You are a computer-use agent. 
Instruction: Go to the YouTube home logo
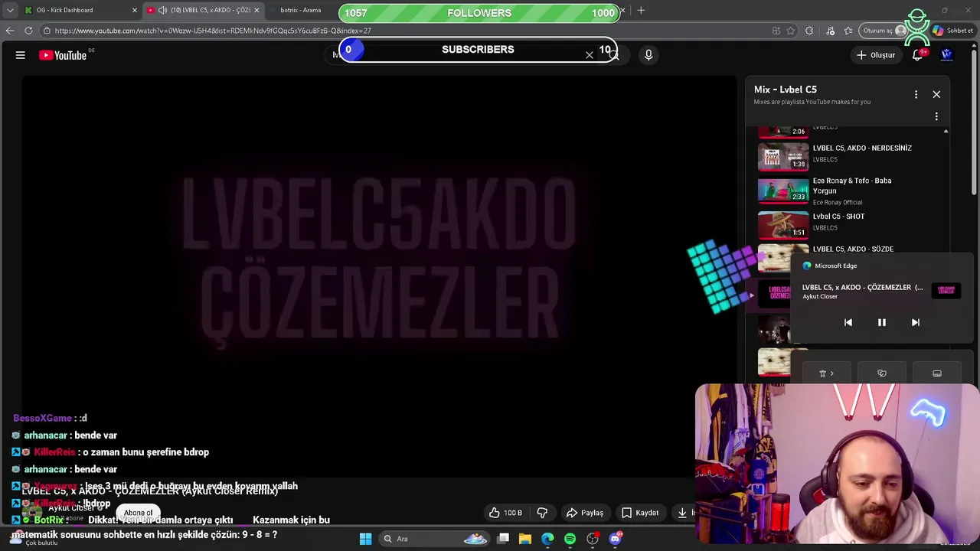click(63, 55)
